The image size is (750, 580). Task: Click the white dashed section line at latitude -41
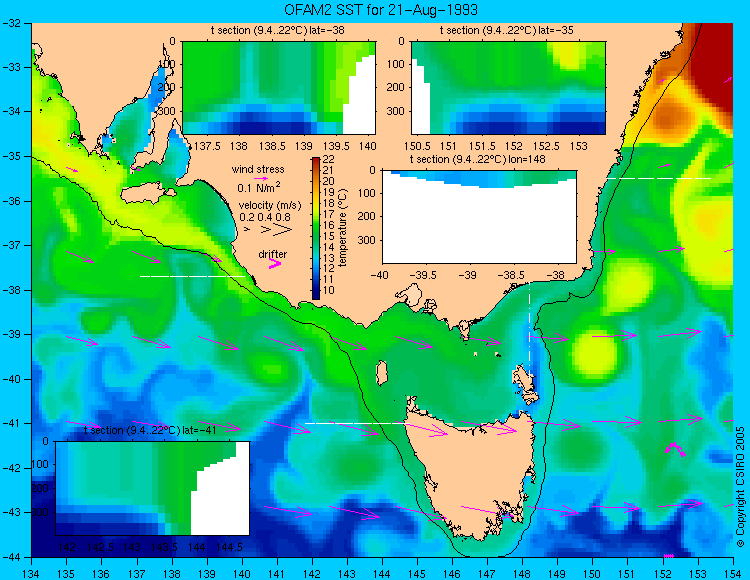click(355, 423)
